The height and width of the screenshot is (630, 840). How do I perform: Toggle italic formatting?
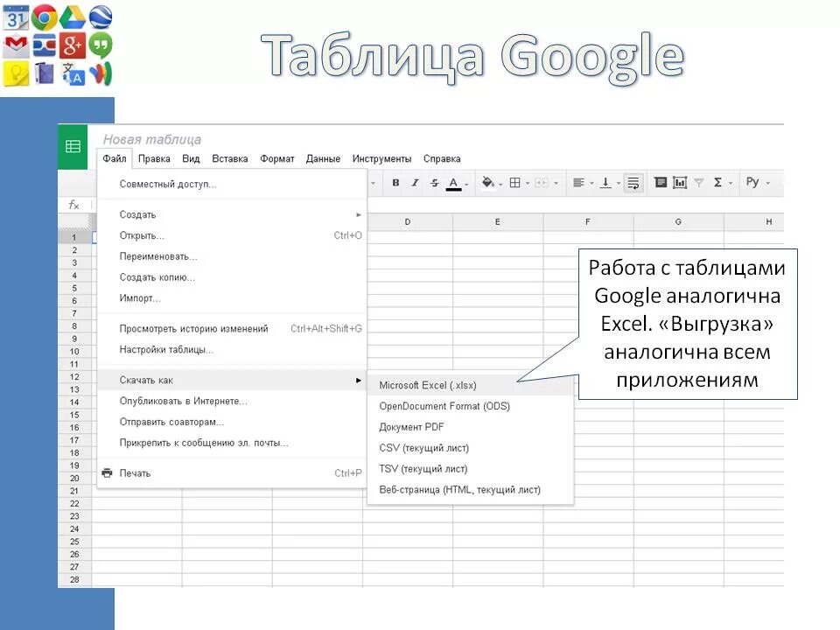[415, 183]
